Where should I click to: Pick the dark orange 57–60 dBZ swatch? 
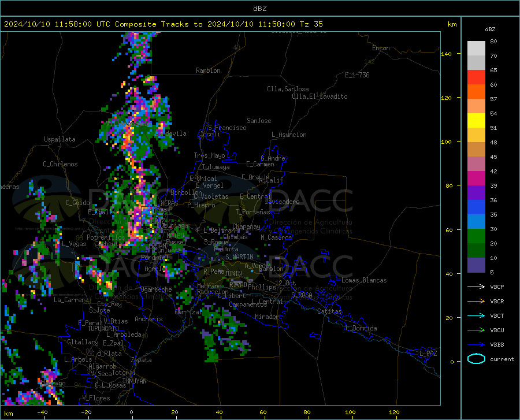[476, 92]
